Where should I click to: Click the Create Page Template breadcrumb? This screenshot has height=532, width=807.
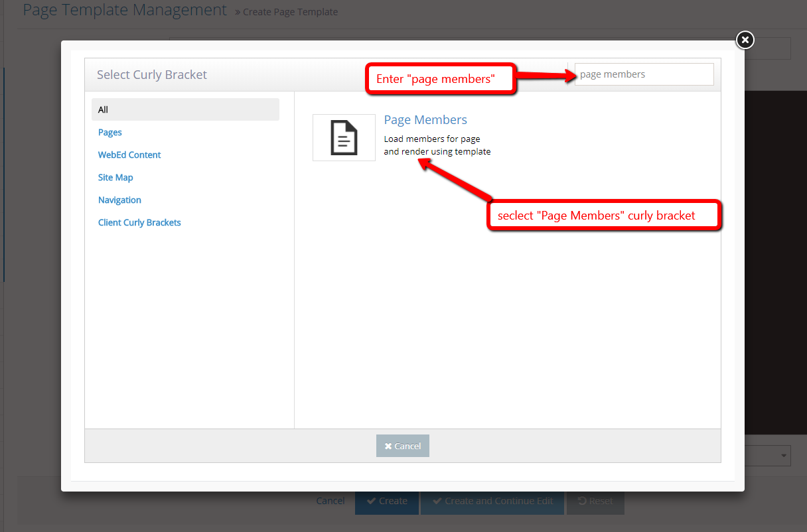290,12
